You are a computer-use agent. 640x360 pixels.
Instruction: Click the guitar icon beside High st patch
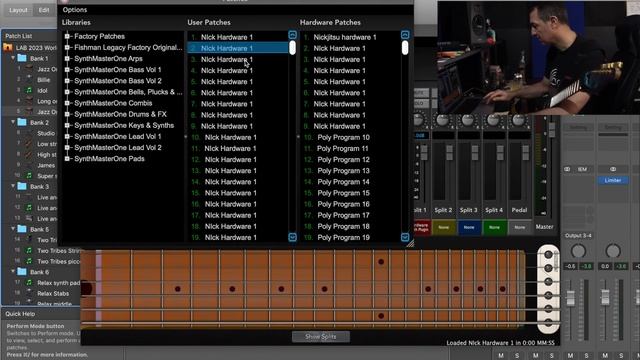click(29, 154)
